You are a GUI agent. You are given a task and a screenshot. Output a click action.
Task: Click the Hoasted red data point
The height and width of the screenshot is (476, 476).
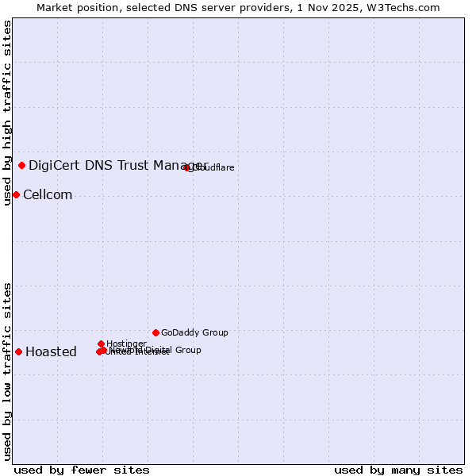click(18, 351)
